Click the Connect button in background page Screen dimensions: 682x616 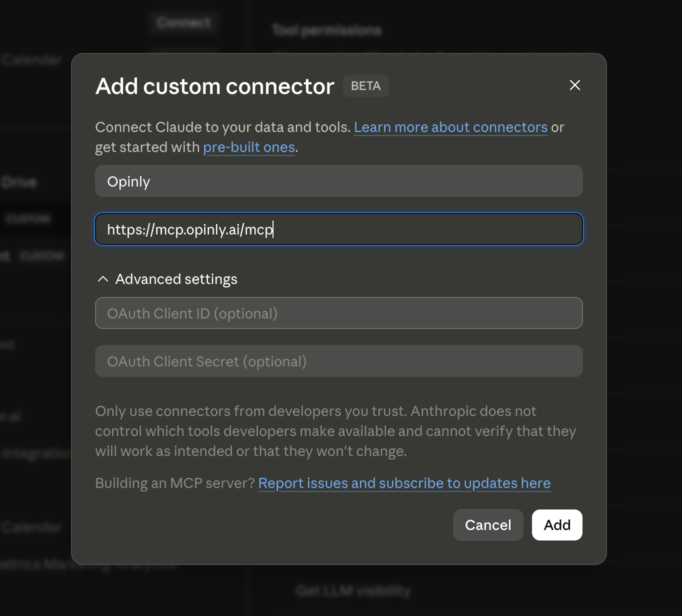(x=183, y=22)
